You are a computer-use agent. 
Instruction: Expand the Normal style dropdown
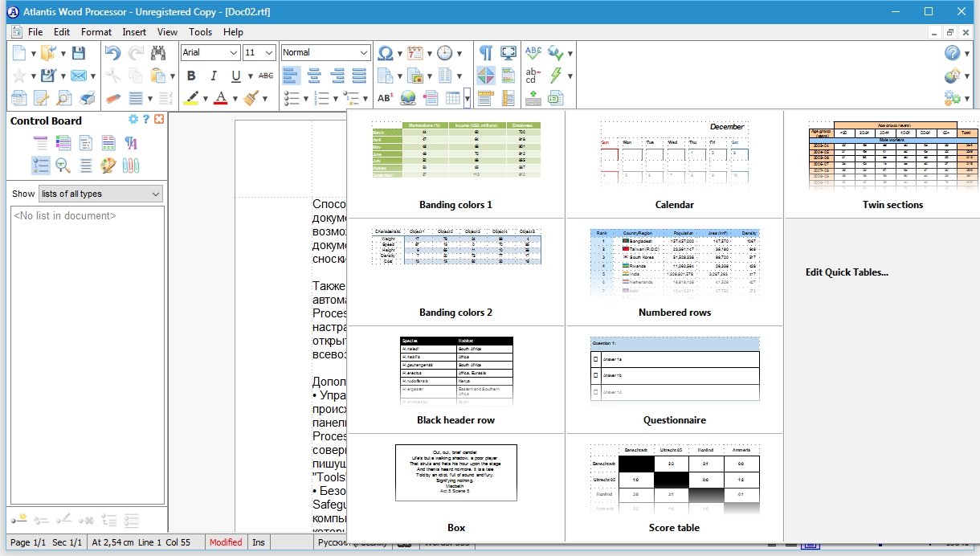(363, 53)
